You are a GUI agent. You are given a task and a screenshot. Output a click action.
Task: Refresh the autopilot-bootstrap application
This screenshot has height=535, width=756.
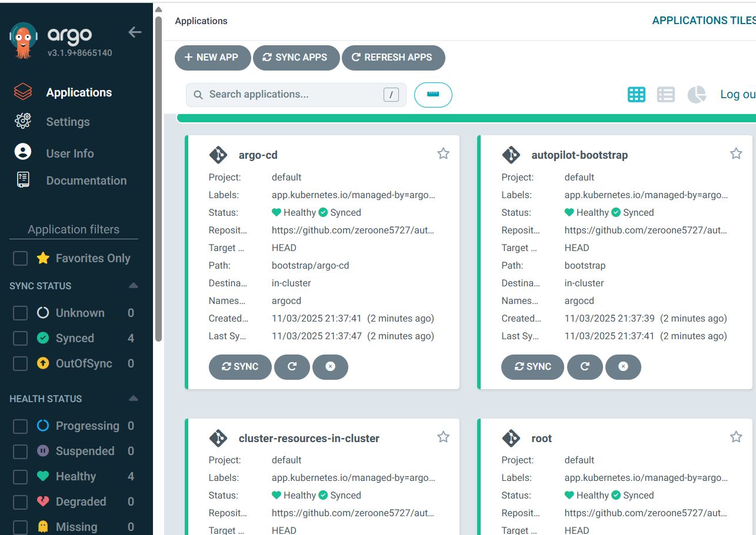point(585,367)
